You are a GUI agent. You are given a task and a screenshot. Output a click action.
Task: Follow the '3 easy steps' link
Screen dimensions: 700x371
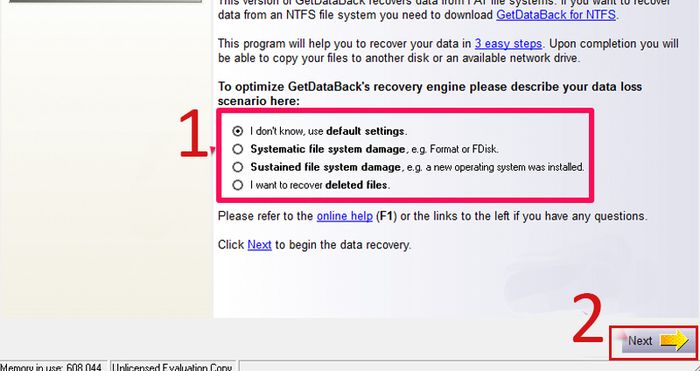(508, 44)
